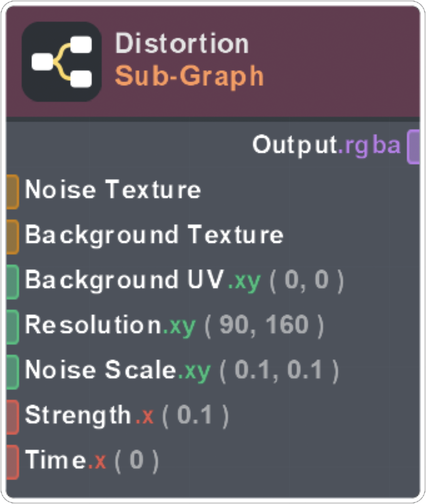Click the Time default value (0)

pyautogui.click(x=137, y=461)
